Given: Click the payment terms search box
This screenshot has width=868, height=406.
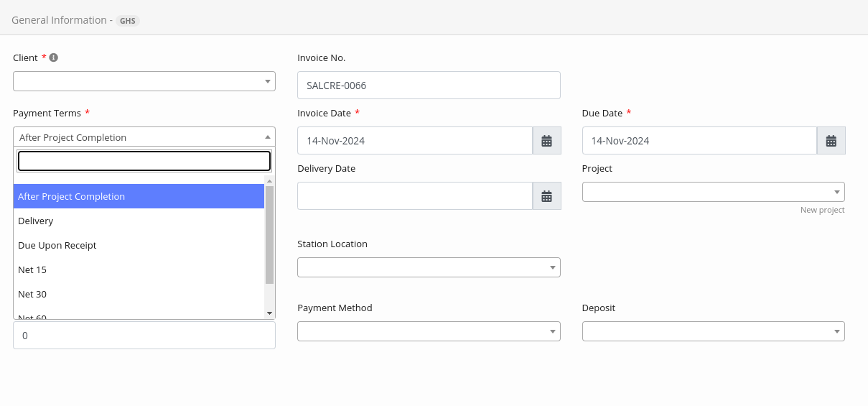Looking at the screenshot, I should click(144, 161).
